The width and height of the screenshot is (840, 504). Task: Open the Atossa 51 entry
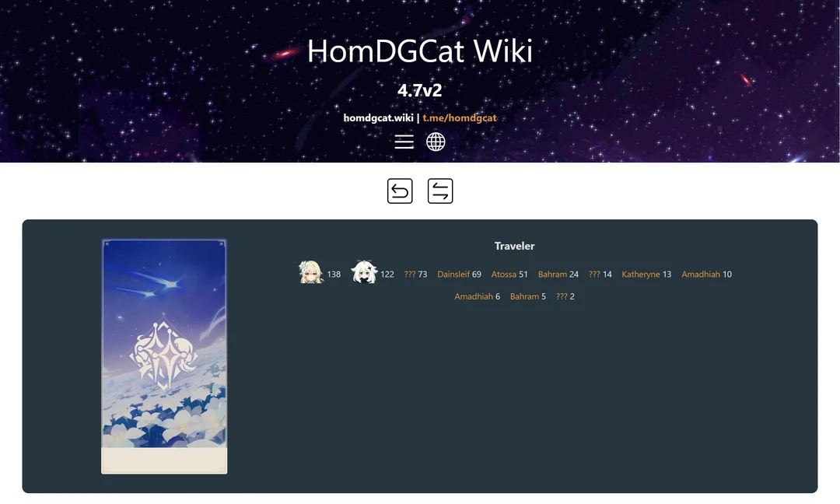click(x=509, y=275)
